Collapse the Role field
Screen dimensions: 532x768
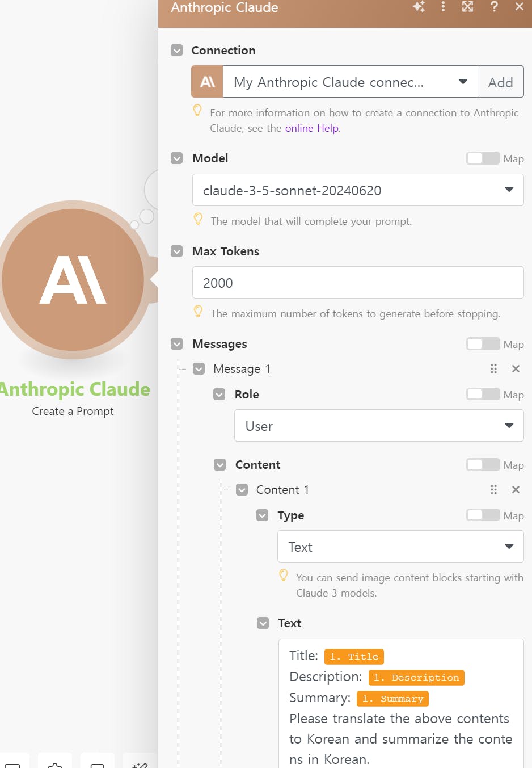[219, 395]
